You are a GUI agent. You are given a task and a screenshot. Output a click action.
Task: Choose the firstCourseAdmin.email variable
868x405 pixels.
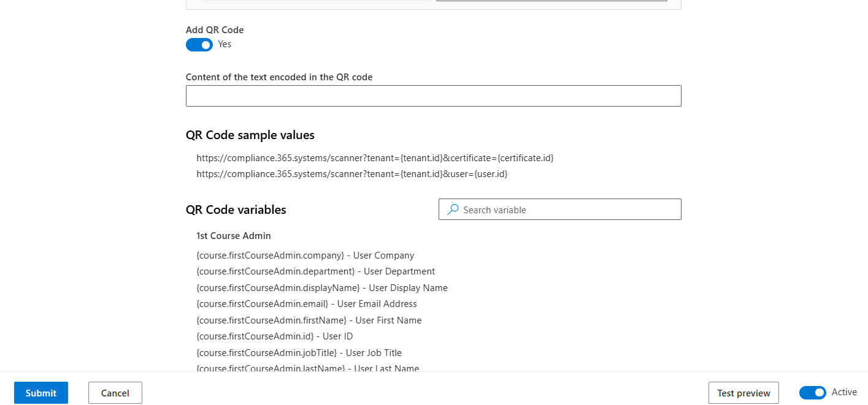pos(306,304)
